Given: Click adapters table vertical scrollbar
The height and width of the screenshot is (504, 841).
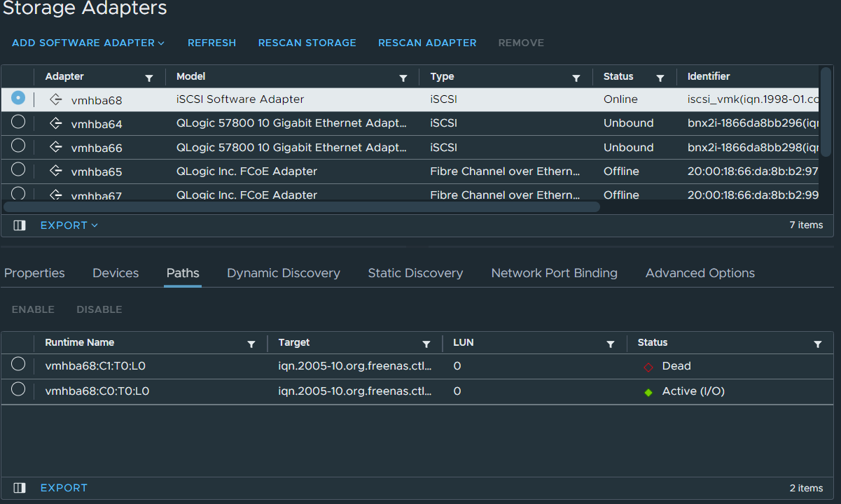Looking at the screenshot, I should pyautogui.click(x=826, y=111).
